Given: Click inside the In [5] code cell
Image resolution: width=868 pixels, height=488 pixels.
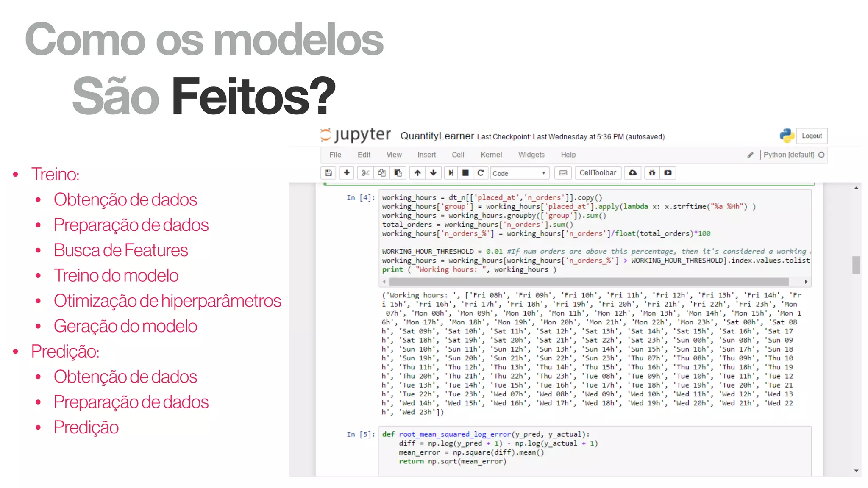Looking at the screenshot, I should [x=595, y=451].
